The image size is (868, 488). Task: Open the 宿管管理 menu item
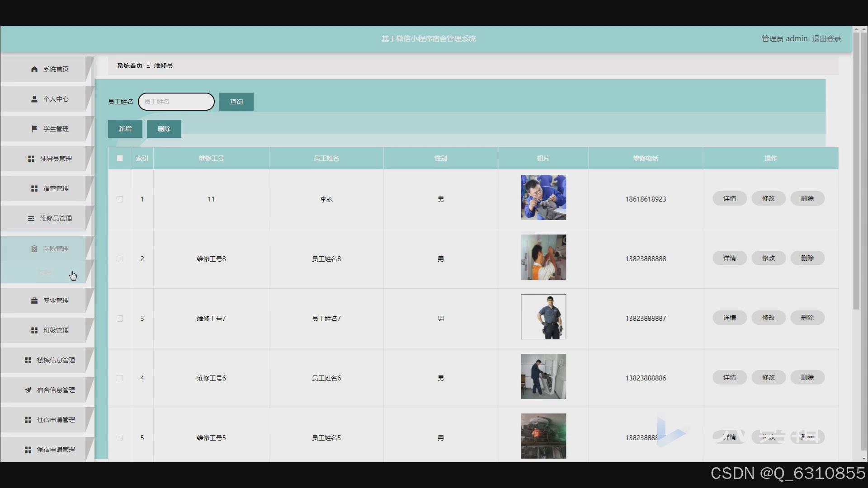pyautogui.click(x=56, y=188)
